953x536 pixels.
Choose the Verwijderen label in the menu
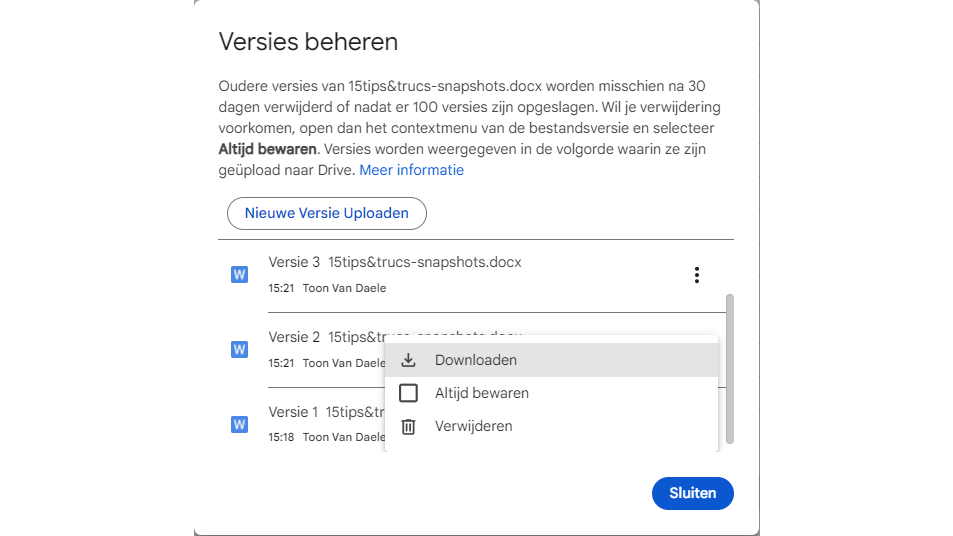click(x=473, y=426)
